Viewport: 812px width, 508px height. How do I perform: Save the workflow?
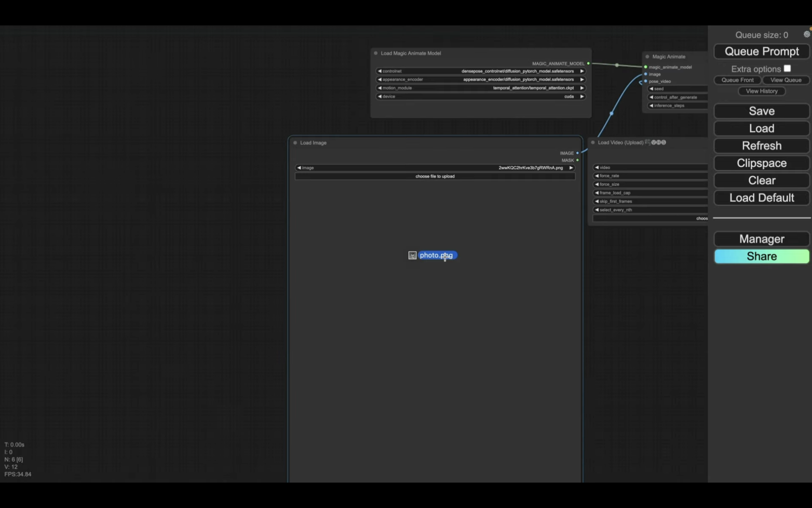(762, 111)
